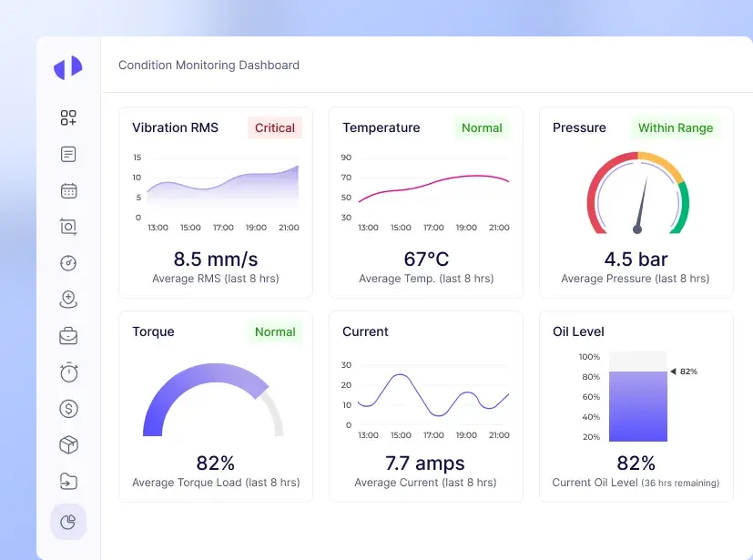Screen dimensions: 753x560
Task: Click the Condition Monitoring Dashboard title
Action: (209, 65)
